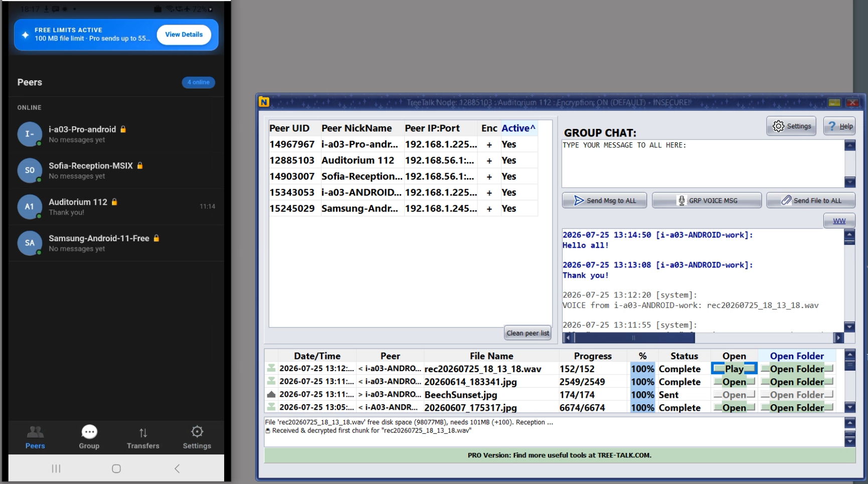Open the Peers tab in the mobile app
868x484 pixels.
tap(35, 437)
